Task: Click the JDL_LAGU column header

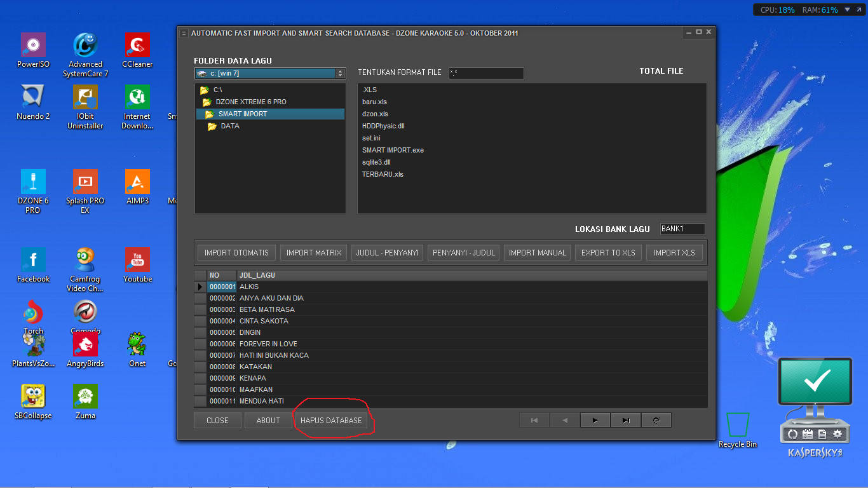Action: click(472, 275)
